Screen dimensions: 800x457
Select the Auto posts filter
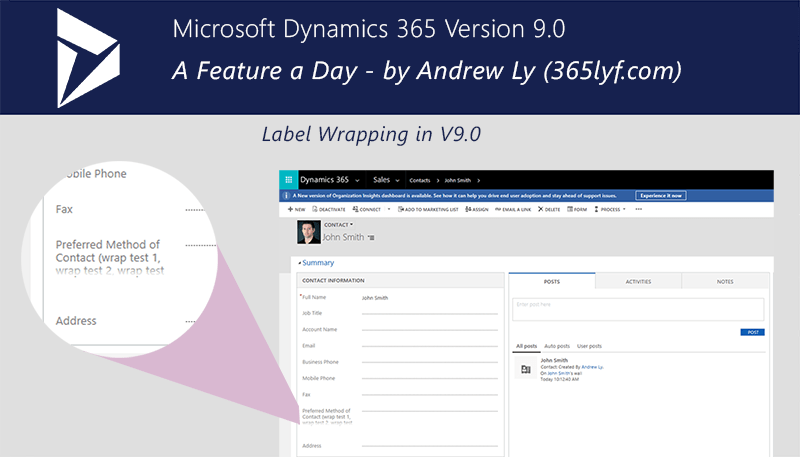tap(557, 346)
